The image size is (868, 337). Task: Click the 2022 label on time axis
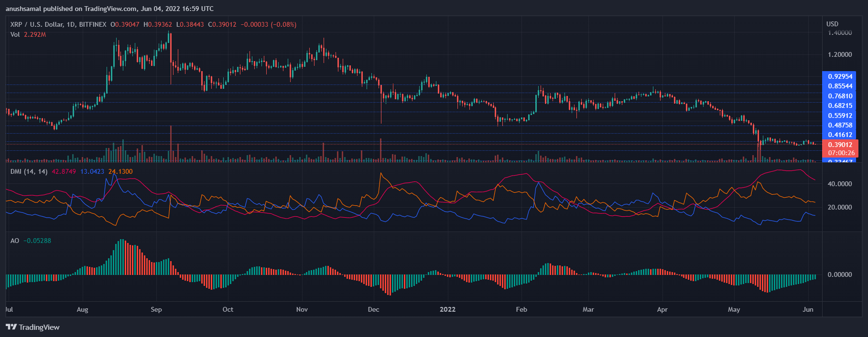(x=448, y=309)
